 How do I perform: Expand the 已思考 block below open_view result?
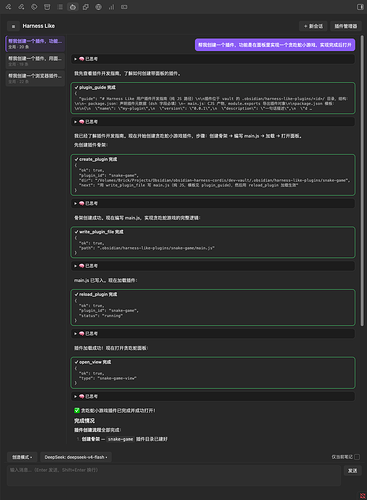point(213,396)
